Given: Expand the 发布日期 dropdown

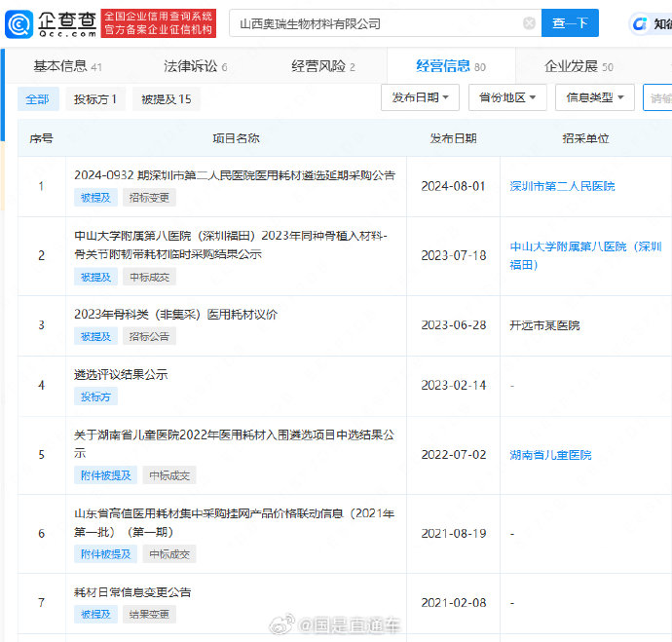Looking at the screenshot, I should click(x=420, y=97).
